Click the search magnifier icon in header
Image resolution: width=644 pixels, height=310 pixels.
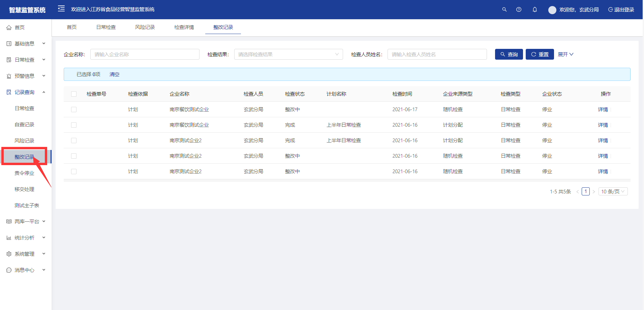pyautogui.click(x=504, y=9)
